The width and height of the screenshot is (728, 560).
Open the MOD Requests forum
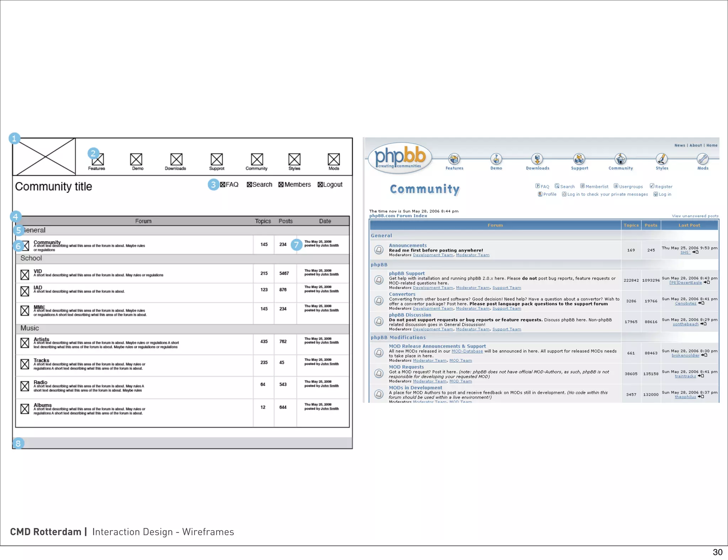coord(406,367)
